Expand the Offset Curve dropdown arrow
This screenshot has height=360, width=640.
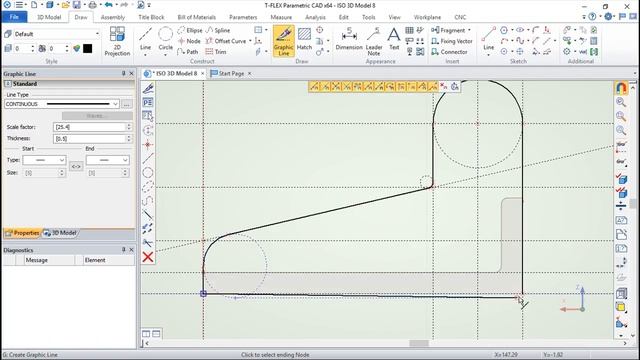[250, 41]
